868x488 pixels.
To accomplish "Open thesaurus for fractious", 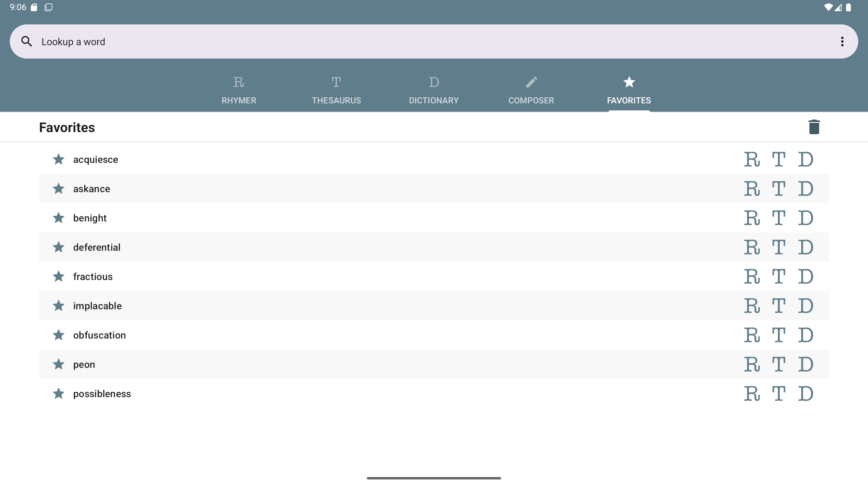I will [x=779, y=277].
